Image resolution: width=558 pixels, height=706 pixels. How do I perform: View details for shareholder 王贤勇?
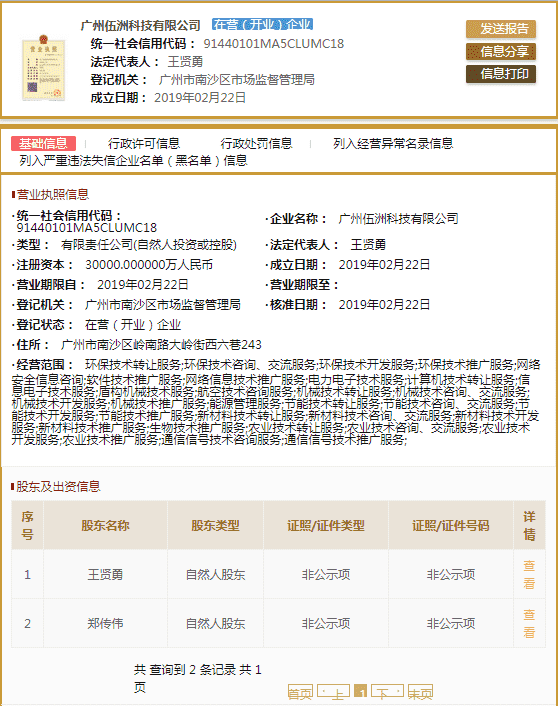coord(529,575)
